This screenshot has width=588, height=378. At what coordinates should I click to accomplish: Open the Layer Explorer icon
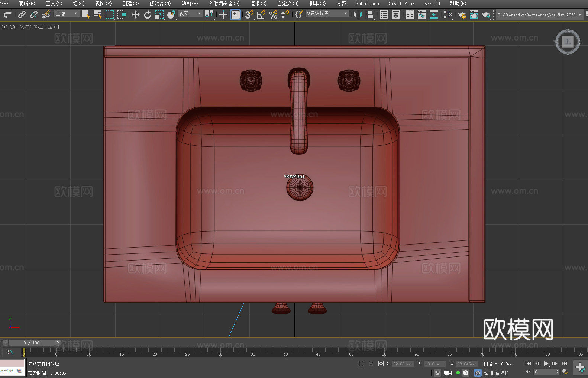396,14
